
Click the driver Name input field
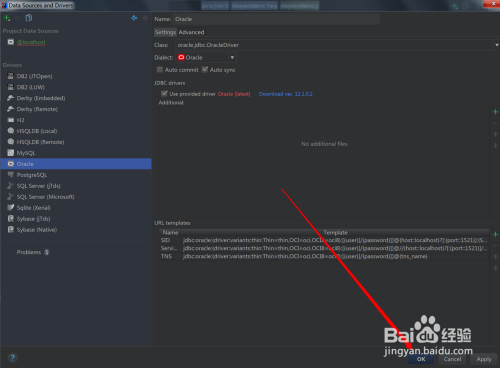276,19
